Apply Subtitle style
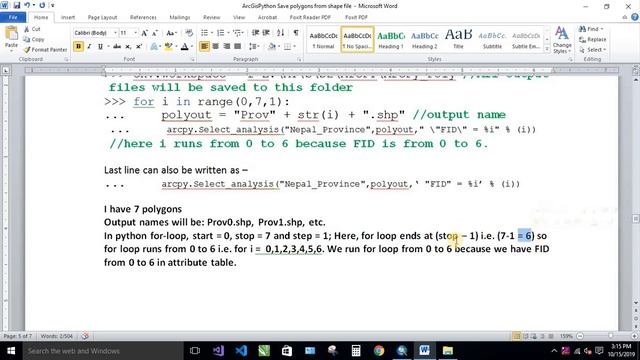 (492, 40)
